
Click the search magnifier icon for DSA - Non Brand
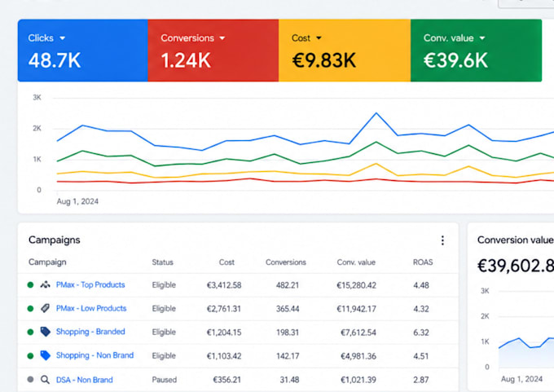(45, 380)
